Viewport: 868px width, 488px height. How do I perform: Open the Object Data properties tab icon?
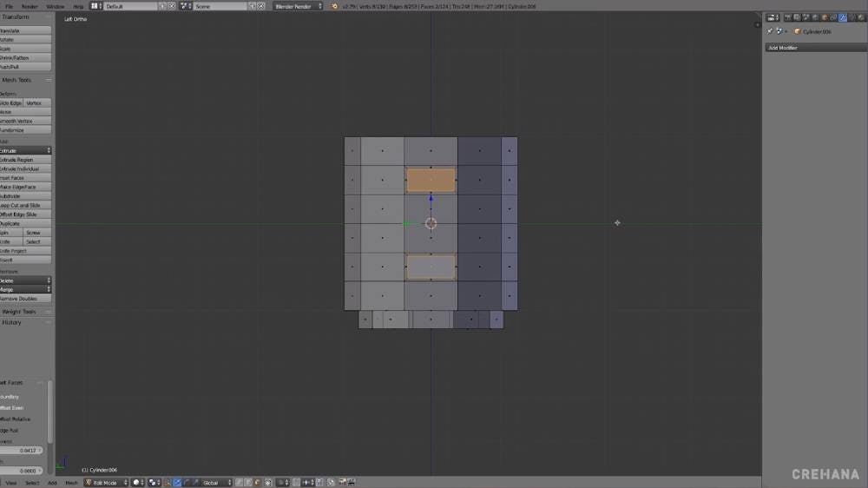pyautogui.click(x=852, y=17)
